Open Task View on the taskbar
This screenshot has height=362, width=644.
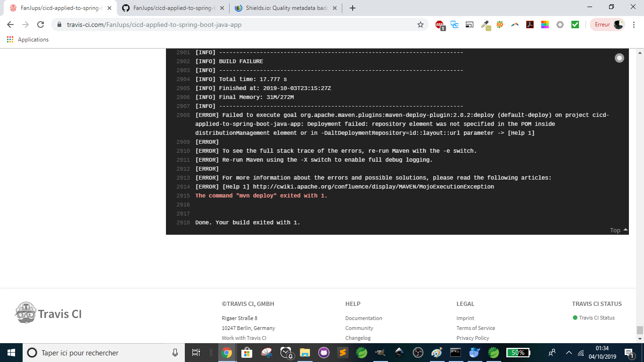196,353
